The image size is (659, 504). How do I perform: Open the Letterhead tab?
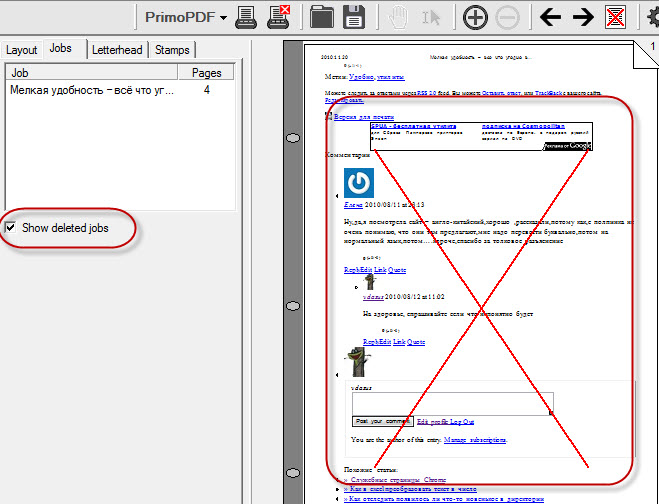(118, 49)
